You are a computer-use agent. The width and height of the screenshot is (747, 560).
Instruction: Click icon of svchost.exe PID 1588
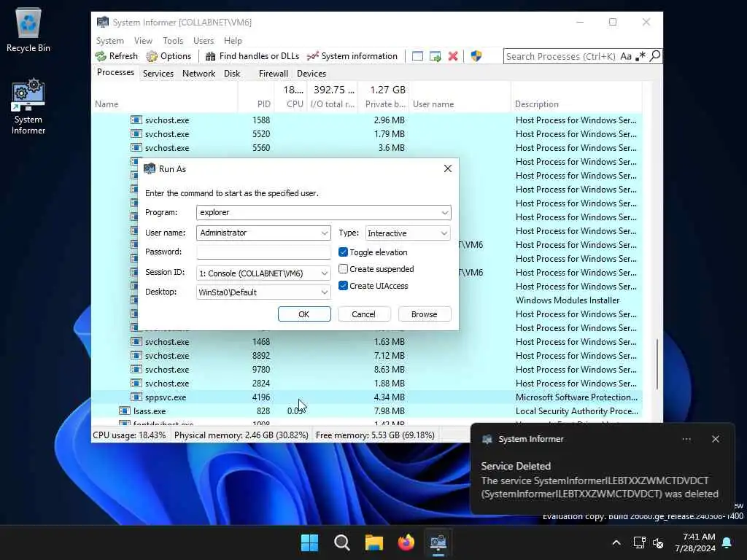(x=136, y=120)
